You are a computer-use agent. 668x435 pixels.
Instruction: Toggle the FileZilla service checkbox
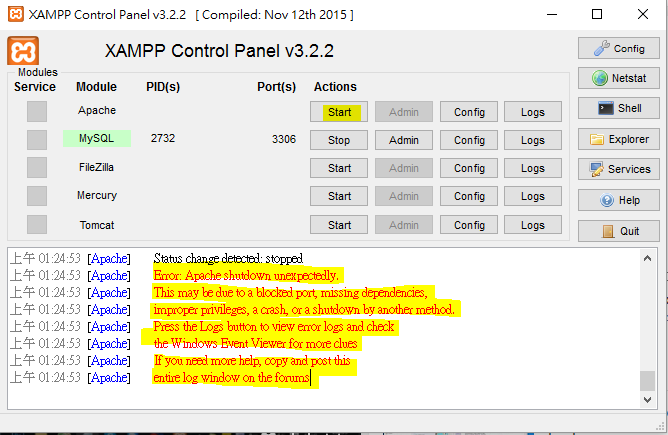(37, 168)
